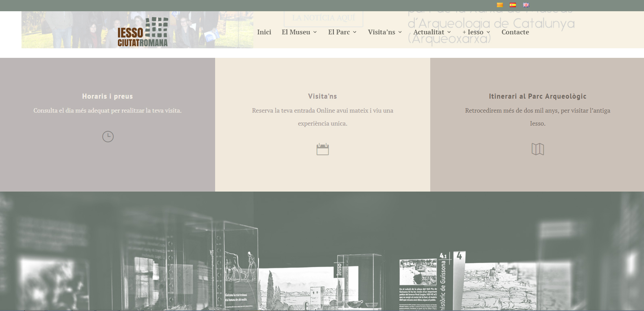Click the calendar icon under Visita'ns
The width and height of the screenshot is (644, 311).
tap(323, 149)
